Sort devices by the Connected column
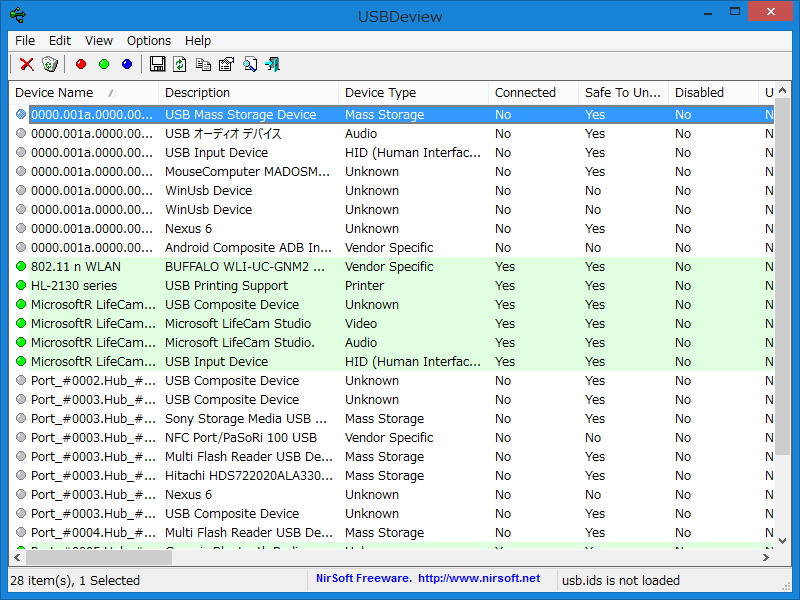The width and height of the screenshot is (800, 600). pyautogui.click(x=524, y=92)
